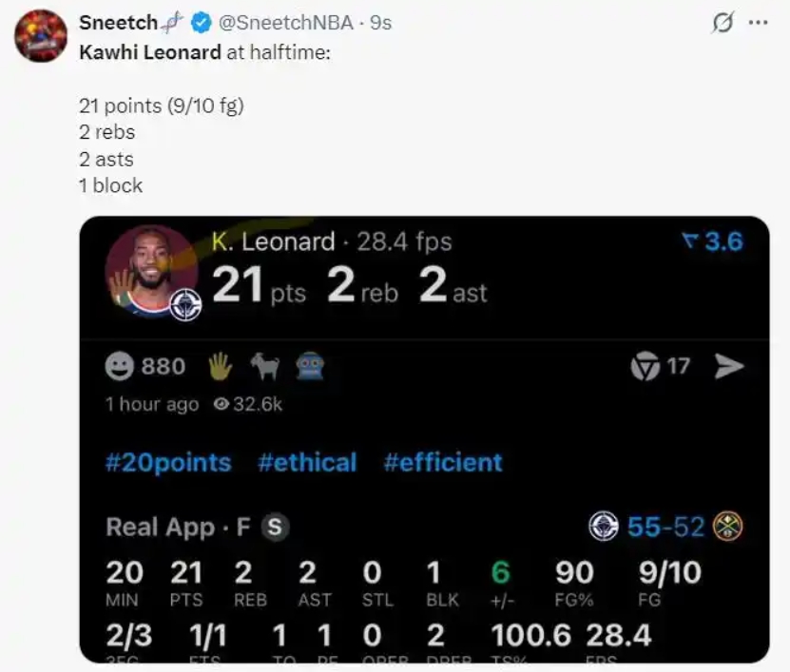Click the Grok slashed-circle icon

722,23
